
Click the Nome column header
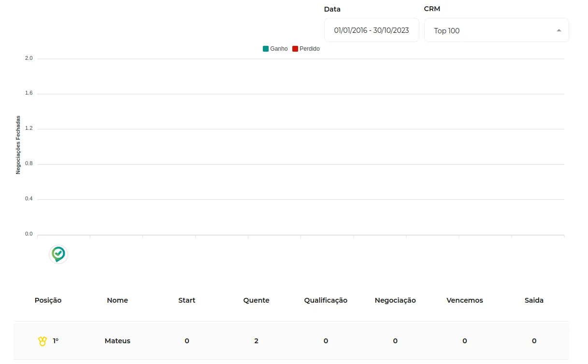(117, 300)
